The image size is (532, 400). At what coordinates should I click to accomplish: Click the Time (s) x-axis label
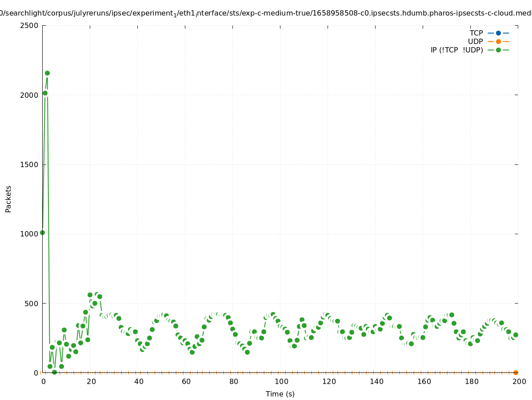coord(280,394)
